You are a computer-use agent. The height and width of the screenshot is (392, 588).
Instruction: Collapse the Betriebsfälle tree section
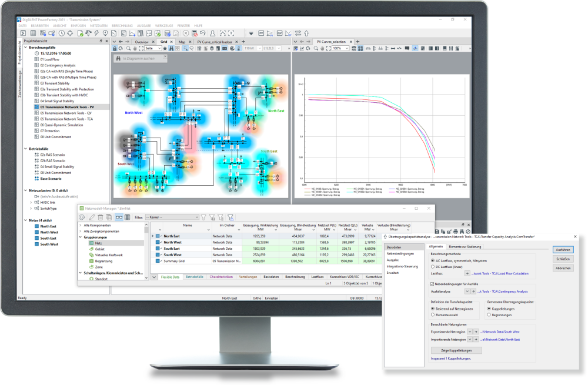click(25, 149)
